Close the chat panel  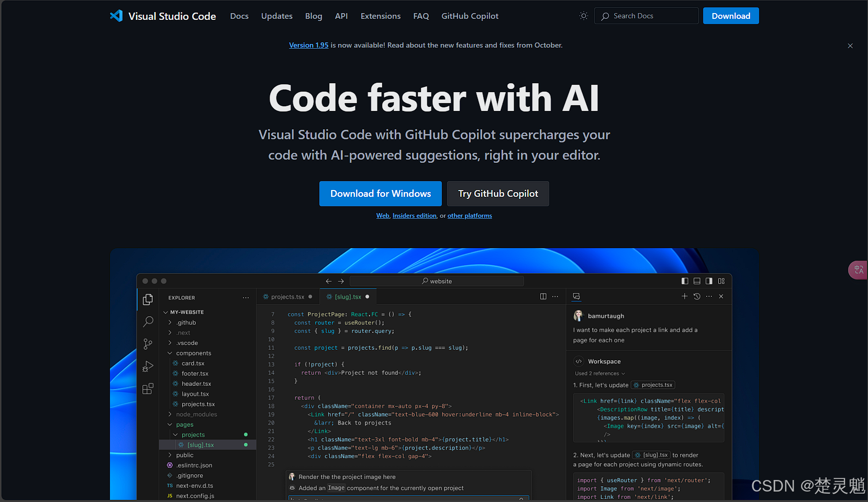click(x=721, y=296)
